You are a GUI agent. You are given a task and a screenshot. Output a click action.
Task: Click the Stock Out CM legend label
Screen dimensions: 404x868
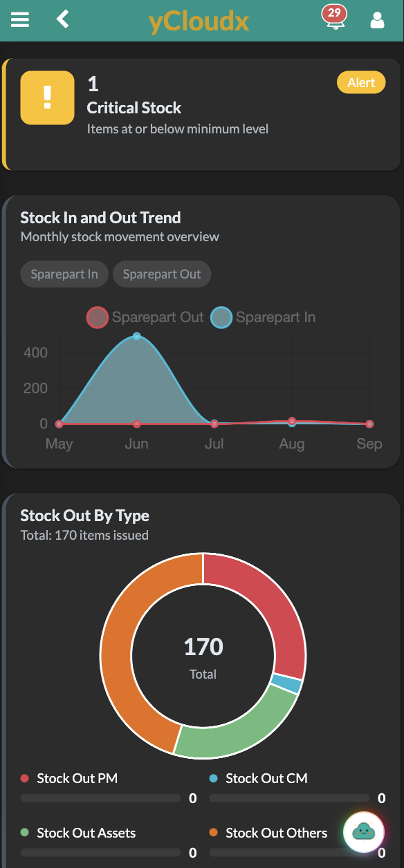[x=266, y=778]
